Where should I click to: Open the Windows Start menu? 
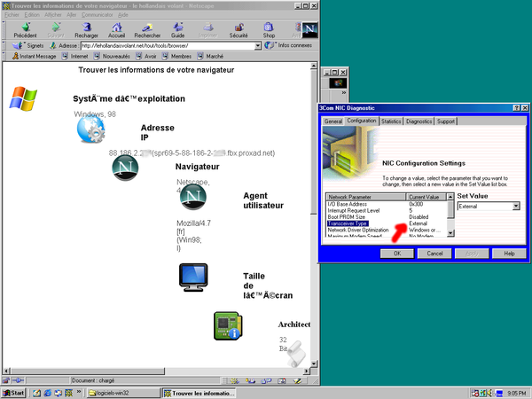pyautogui.click(x=13, y=393)
